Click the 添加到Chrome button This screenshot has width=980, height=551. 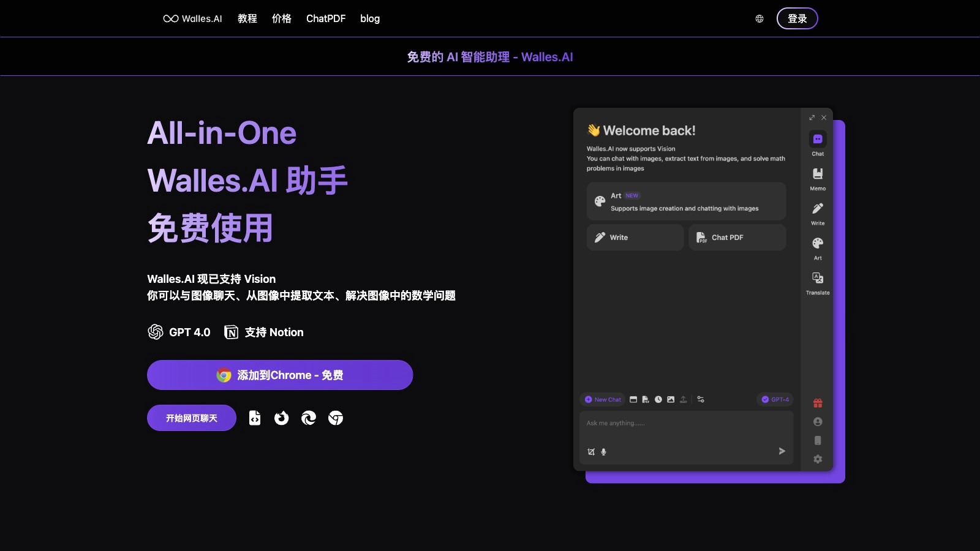280,375
